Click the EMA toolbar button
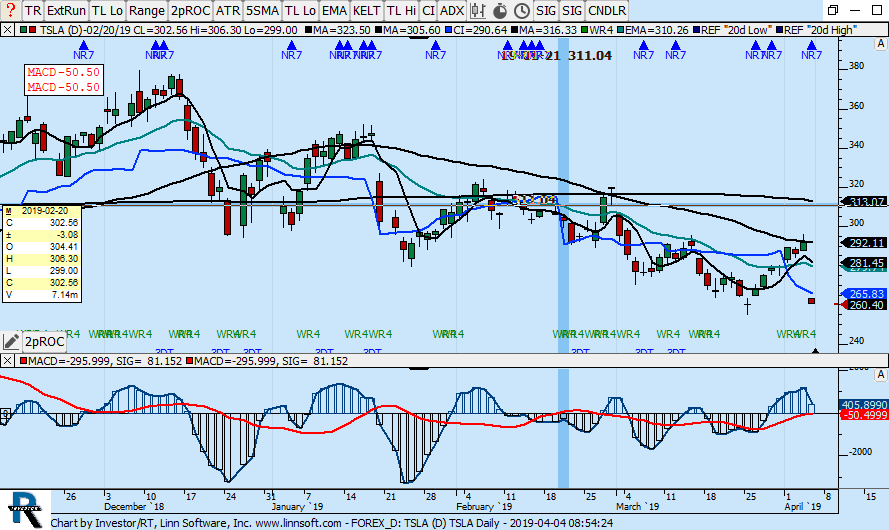This screenshot has width=889, height=530. tap(334, 10)
